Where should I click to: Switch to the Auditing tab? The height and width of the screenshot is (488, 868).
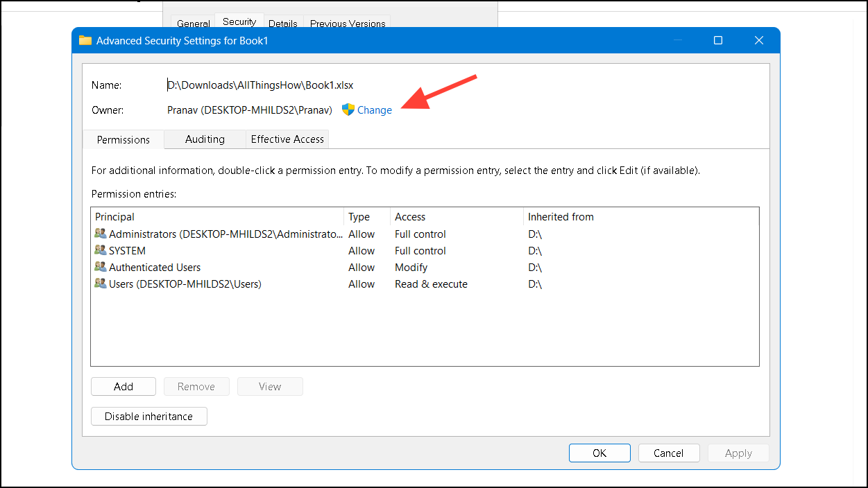(205, 139)
